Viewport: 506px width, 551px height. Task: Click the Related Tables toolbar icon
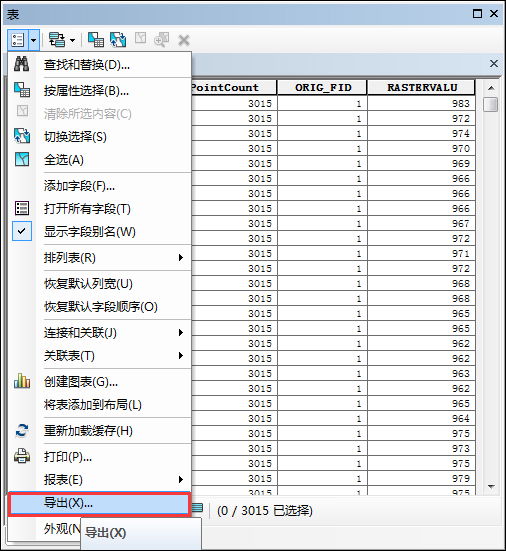57,40
